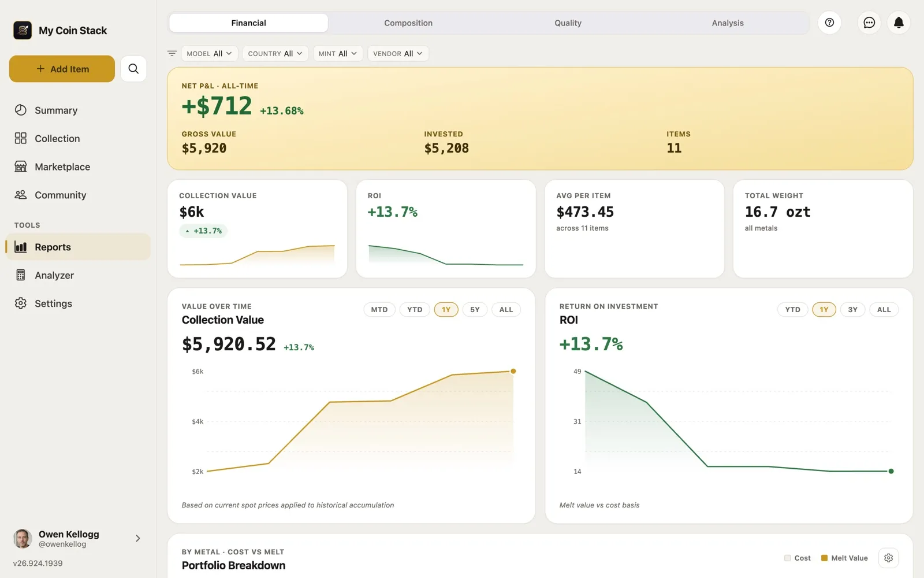
Task: Open the chat messages icon
Action: [x=869, y=23]
